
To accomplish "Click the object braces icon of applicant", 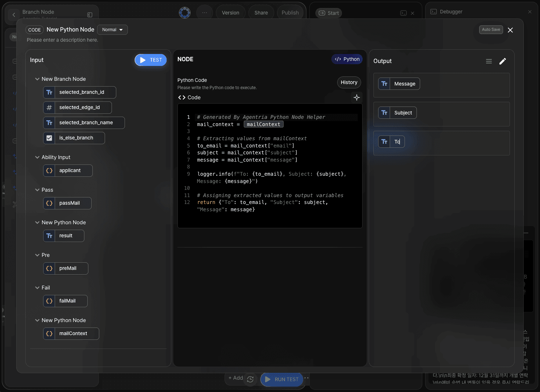I will click(49, 171).
